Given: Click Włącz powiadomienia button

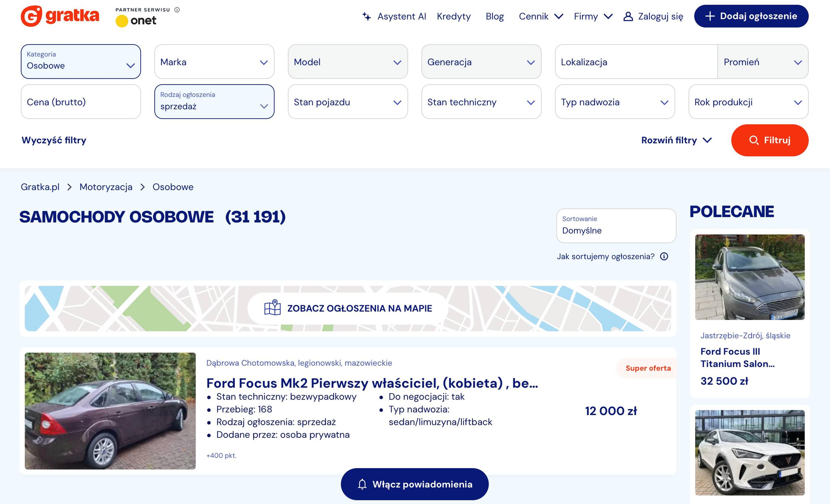Looking at the screenshot, I should point(415,484).
